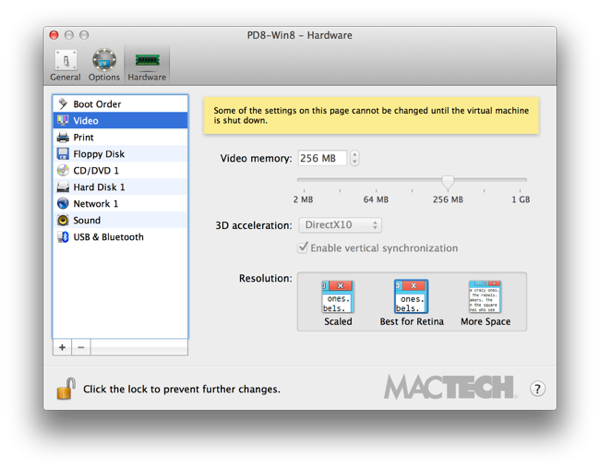The image size is (600, 470).
Task: Click the Video memory slider handle
Action: click(448, 182)
